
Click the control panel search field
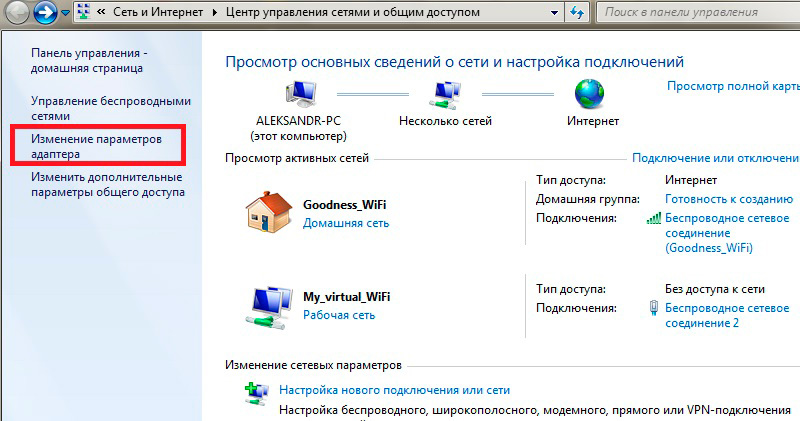tap(698, 12)
